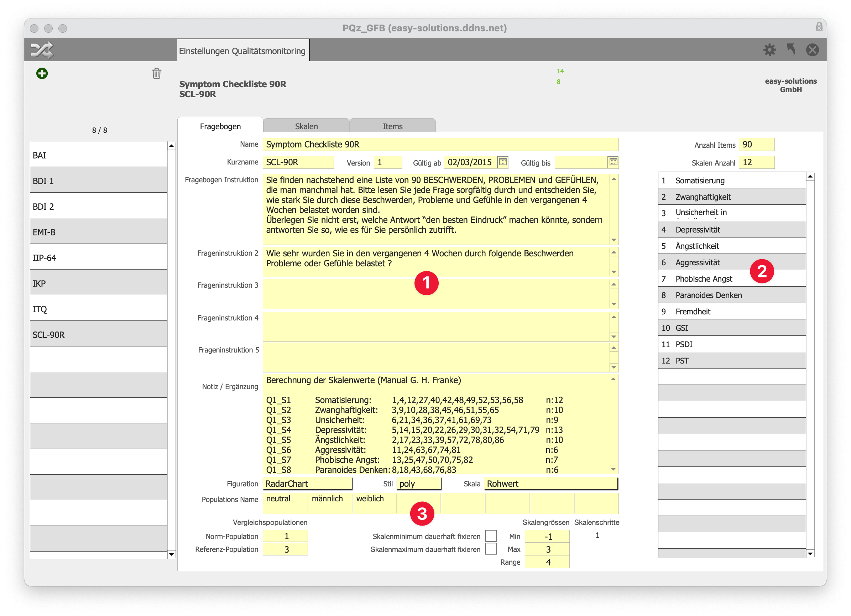
Task: Select PST in the scales list
Action: pos(732,361)
